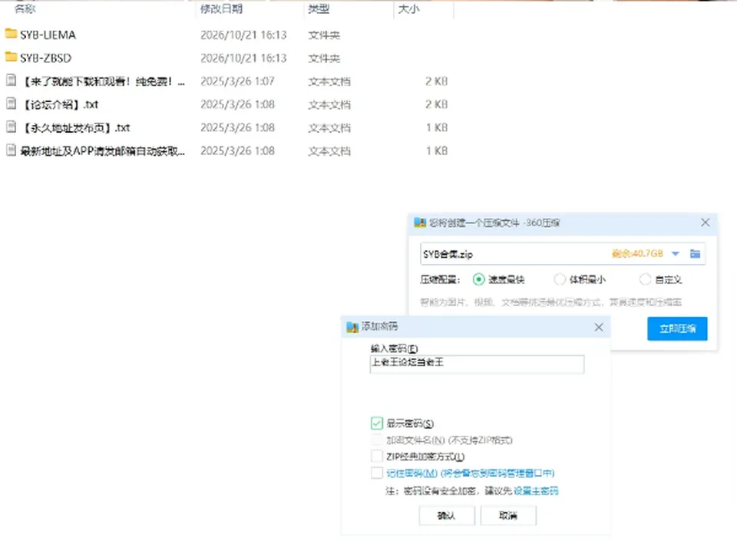
Task: Open the browse folder icon beside SYB合集.zip
Action: pyautogui.click(x=696, y=254)
